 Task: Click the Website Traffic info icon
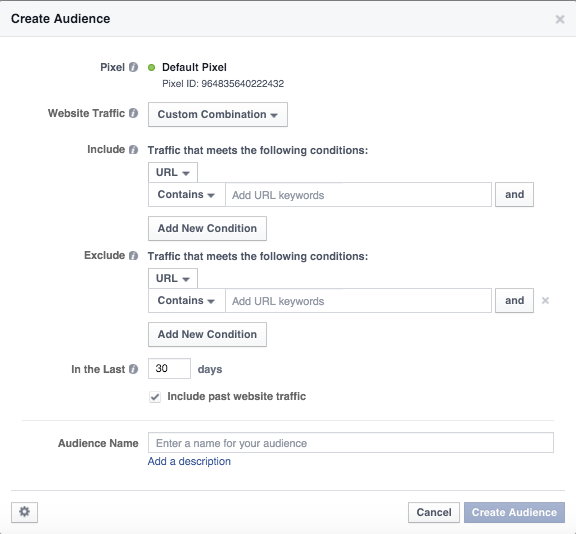[x=133, y=113]
